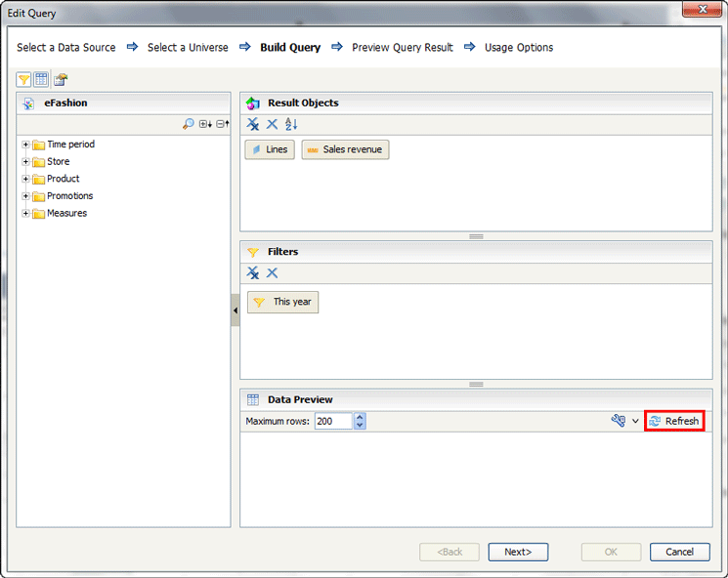The width and height of the screenshot is (728, 578).
Task: Expand the Measures folder node
Action: pyautogui.click(x=25, y=214)
